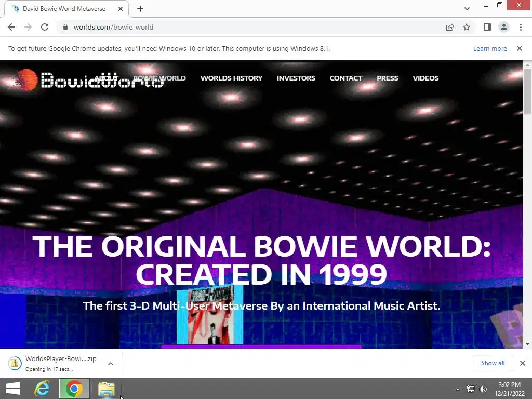Open Chrome three-dot menu
This screenshot has width=532, height=399.
521,27
